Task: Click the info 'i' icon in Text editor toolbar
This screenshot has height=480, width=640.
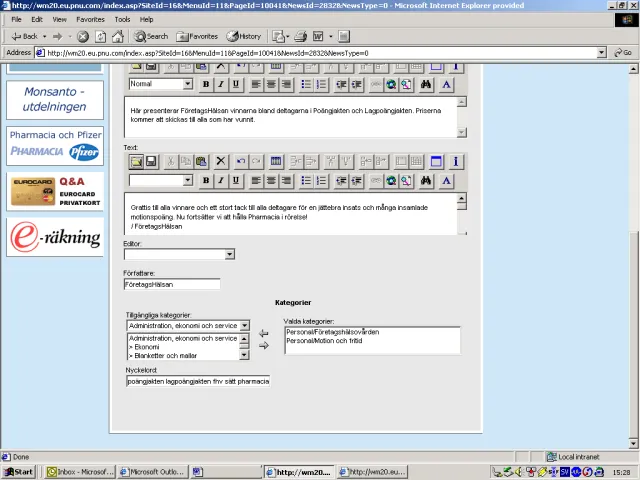Action: coord(456,161)
